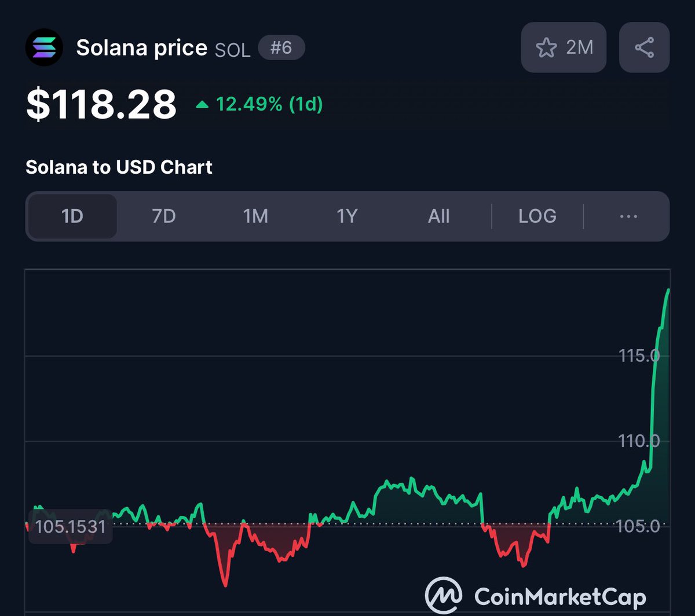695x616 pixels.
Task: Switch chart to 7D range
Action: tap(163, 217)
